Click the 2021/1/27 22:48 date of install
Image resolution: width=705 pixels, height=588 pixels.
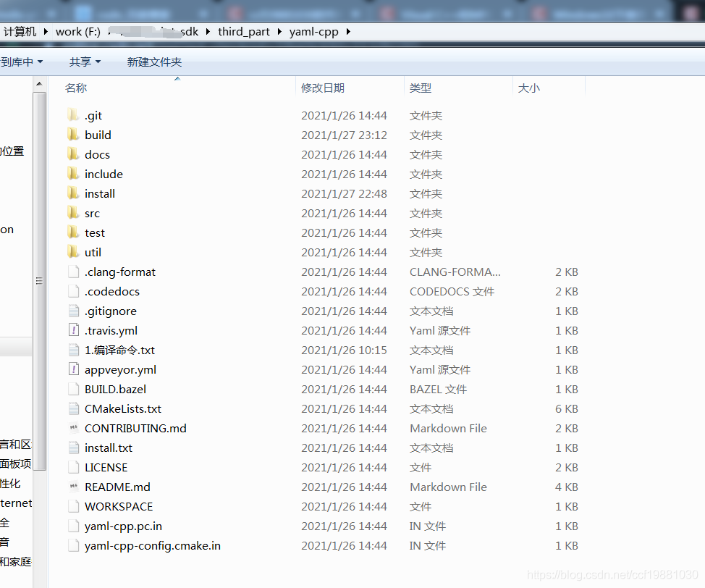pos(344,193)
